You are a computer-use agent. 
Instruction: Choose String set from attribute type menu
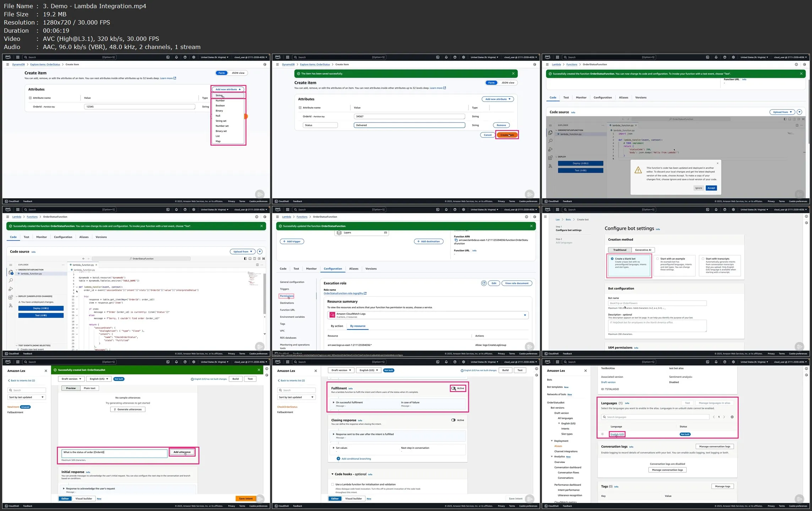228,121
